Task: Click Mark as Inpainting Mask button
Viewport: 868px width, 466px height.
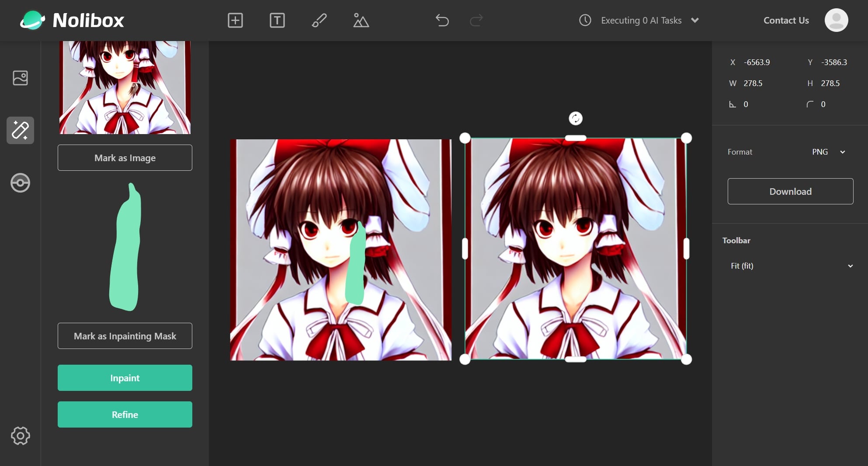Action: [125, 336]
